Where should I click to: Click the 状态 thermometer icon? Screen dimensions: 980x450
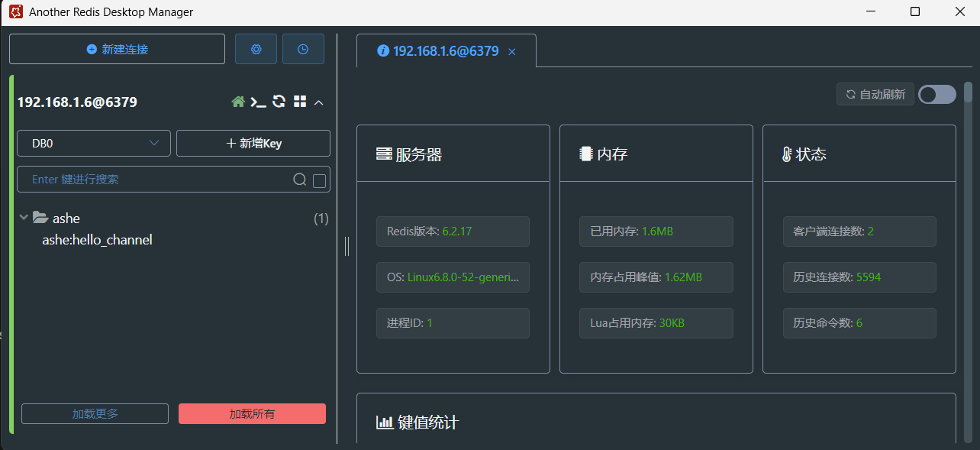click(787, 154)
